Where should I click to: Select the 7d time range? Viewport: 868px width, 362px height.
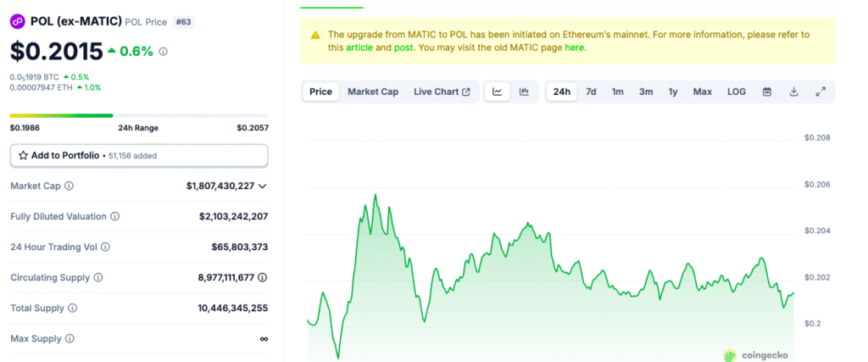click(591, 92)
